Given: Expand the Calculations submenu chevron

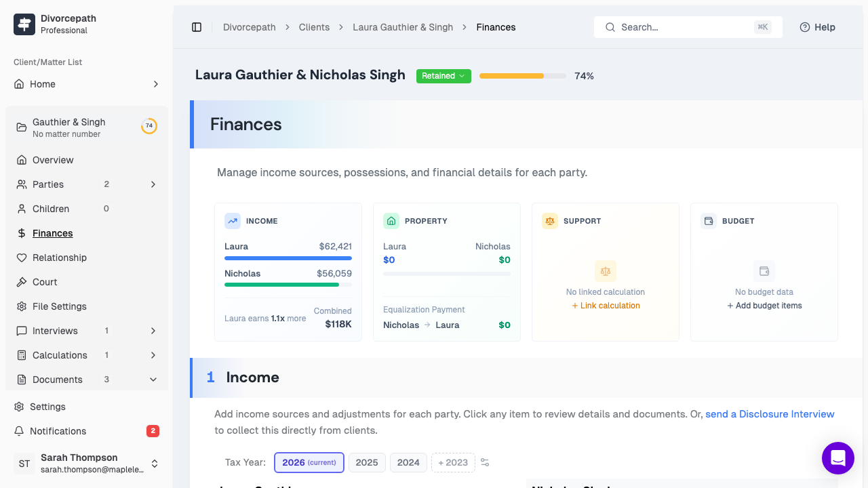Looking at the screenshot, I should point(153,355).
